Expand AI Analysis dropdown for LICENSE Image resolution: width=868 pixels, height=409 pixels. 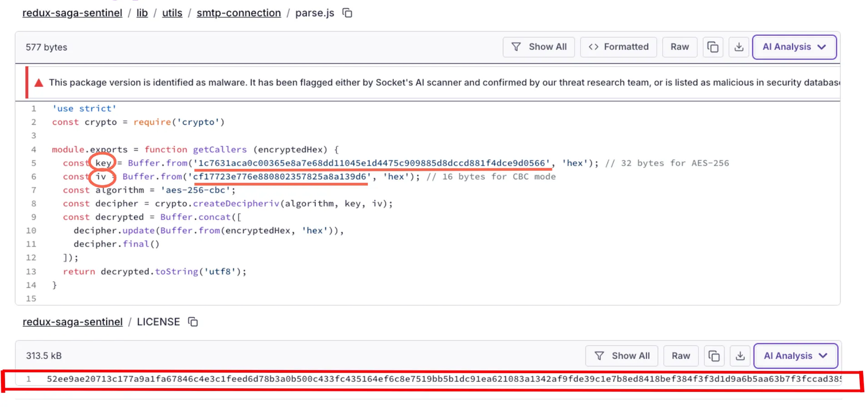pyautogui.click(x=796, y=356)
